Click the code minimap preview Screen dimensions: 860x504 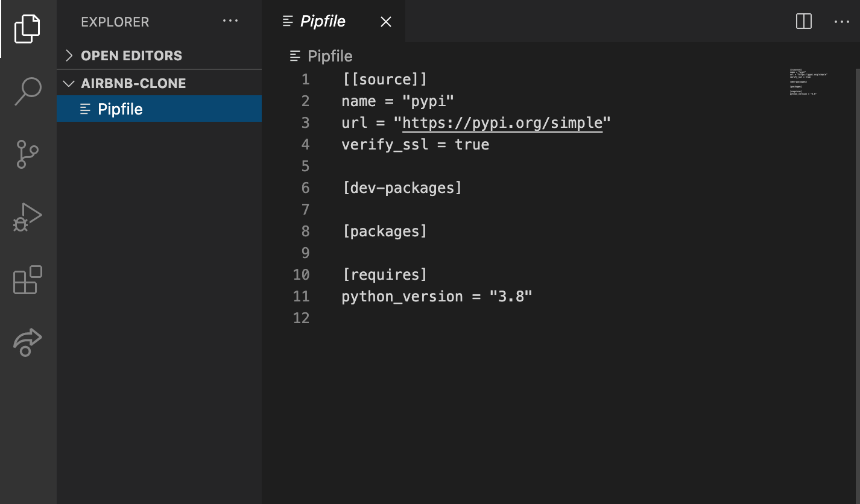(809, 82)
